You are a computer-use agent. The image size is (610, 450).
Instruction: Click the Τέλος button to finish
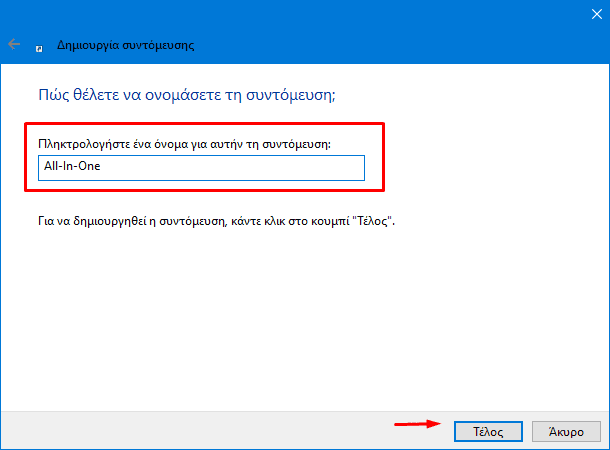[488, 431]
